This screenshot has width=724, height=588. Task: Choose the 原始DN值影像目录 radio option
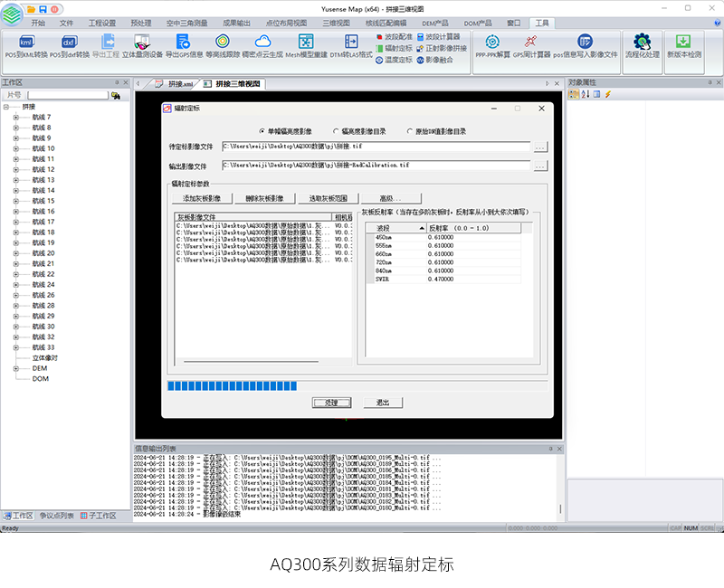coord(409,131)
